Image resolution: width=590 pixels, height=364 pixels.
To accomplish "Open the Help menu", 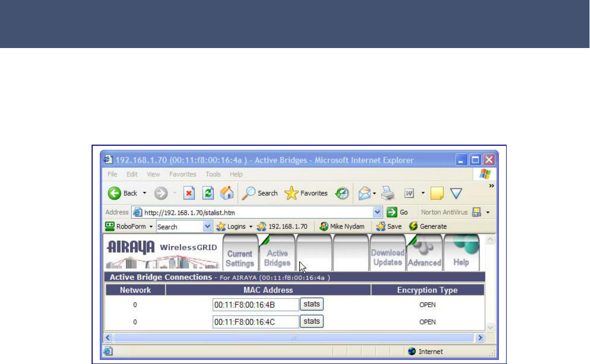I will tap(236, 174).
